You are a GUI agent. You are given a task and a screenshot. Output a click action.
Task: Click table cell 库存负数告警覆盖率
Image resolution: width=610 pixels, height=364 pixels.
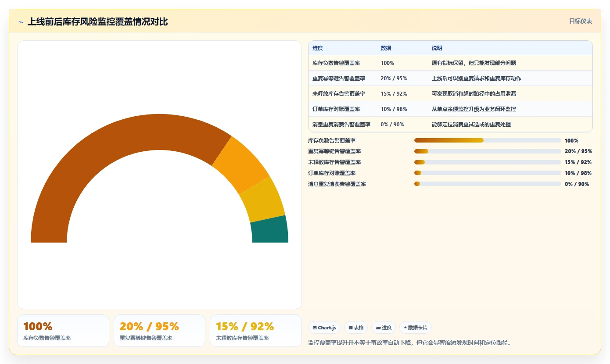(336, 63)
